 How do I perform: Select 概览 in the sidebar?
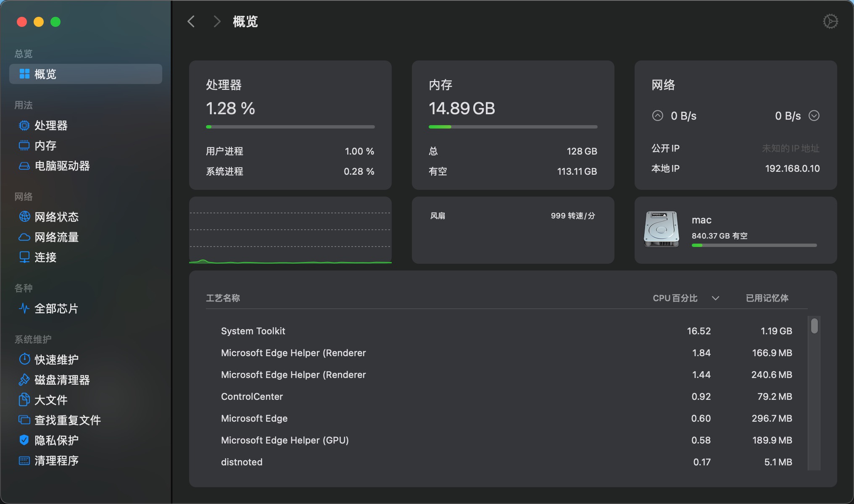[x=86, y=74]
